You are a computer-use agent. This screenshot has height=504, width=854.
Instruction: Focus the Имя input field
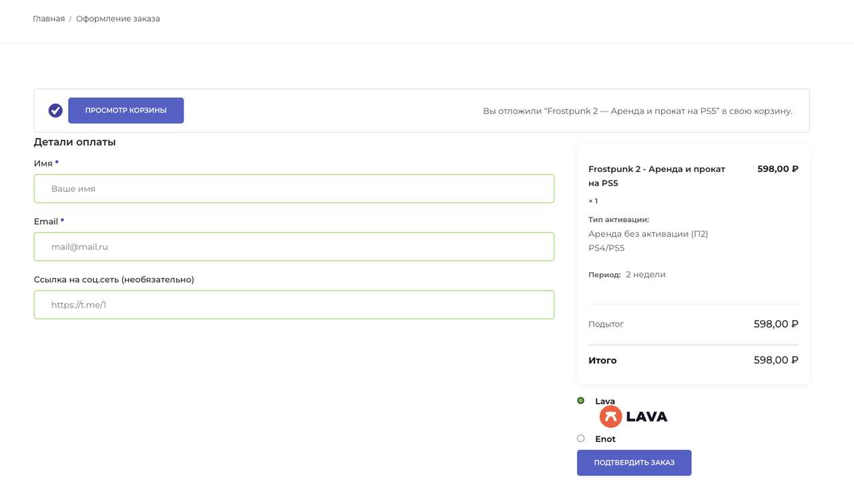pyautogui.click(x=294, y=189)
